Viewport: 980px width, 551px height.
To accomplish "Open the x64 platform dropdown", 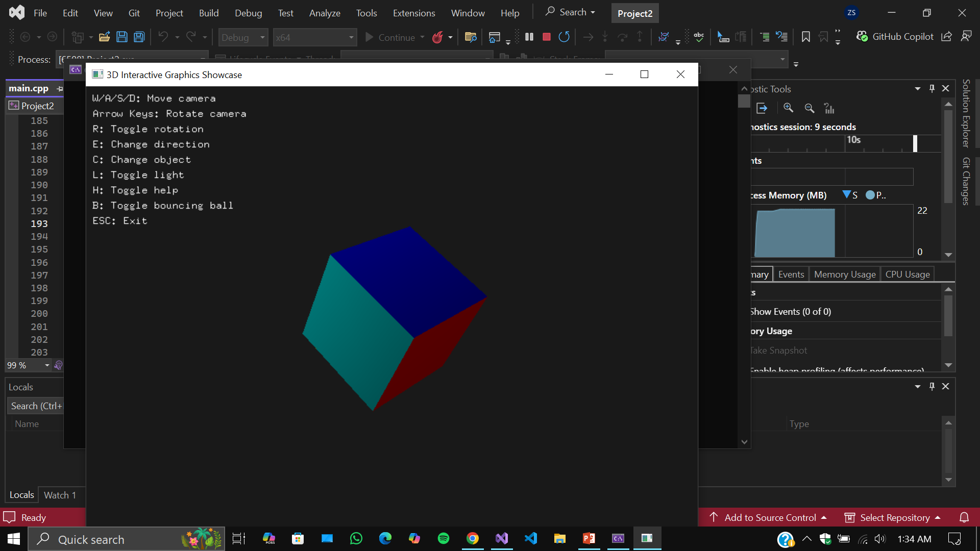I will (x=314, y=37).
